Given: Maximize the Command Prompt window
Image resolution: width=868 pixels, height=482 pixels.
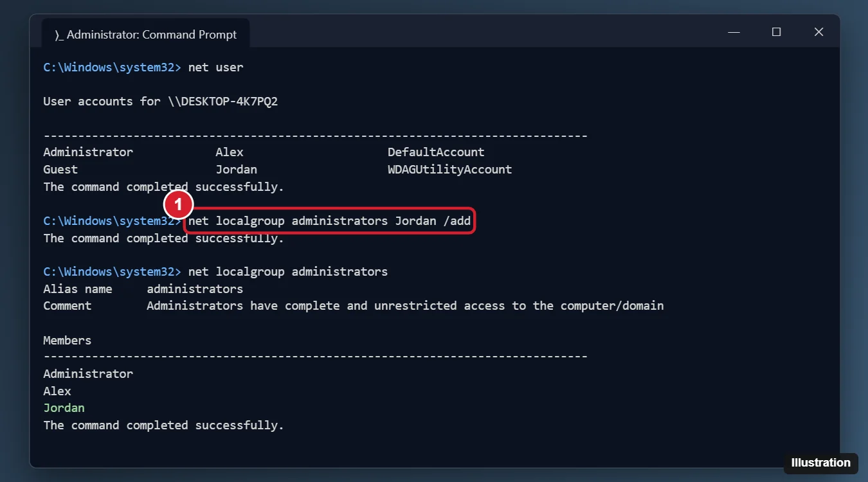Looking at the screenshot, I should pyautogui.click(x=776, y=32).
